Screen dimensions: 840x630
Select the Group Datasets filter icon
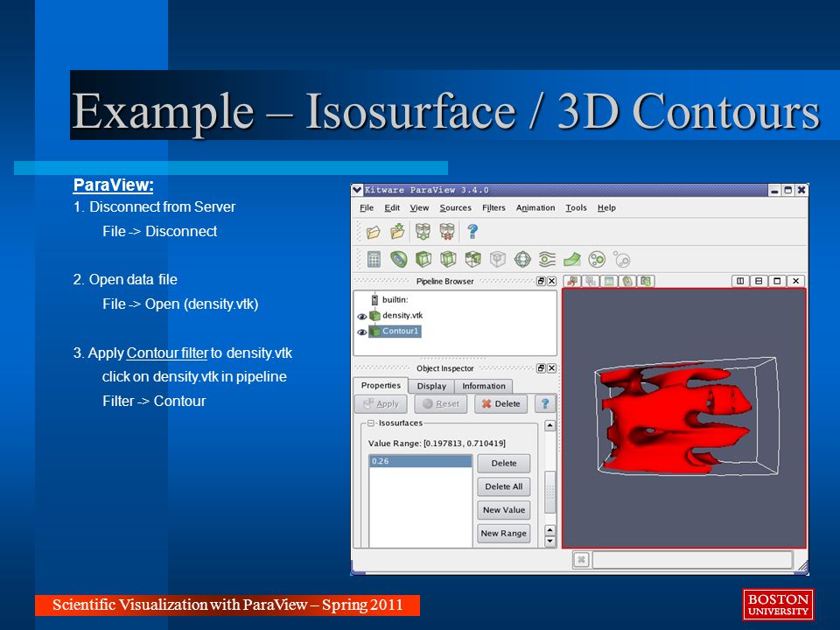pos(597,260)
